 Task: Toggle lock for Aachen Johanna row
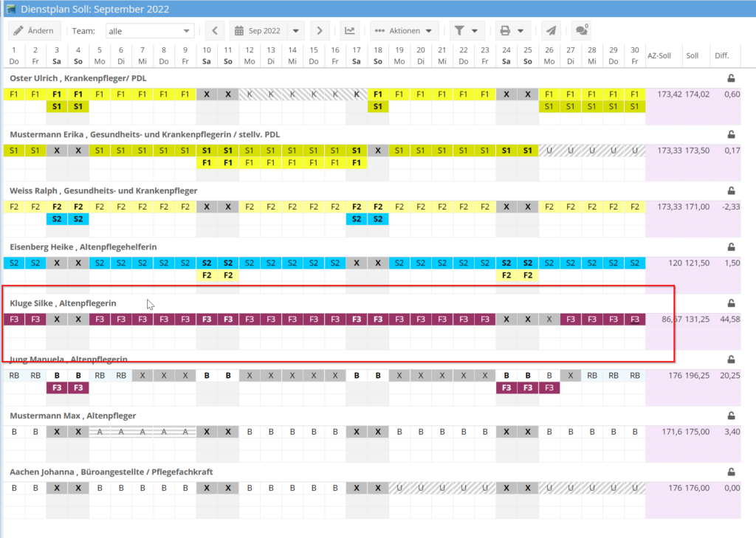point(731,472)
